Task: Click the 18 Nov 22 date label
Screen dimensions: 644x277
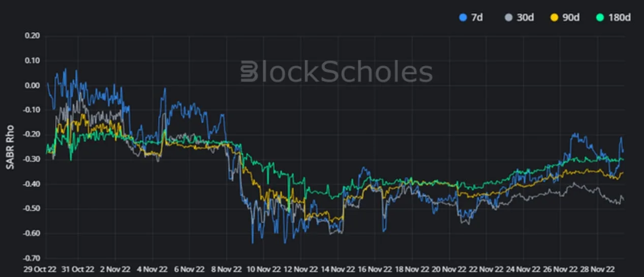Action: coord(412,268)
